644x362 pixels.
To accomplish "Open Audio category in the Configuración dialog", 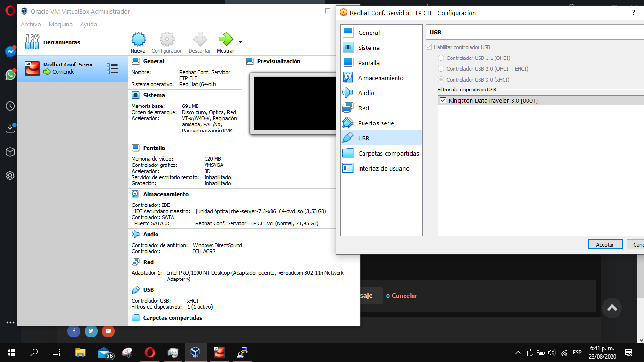I will tap(381, 93).
